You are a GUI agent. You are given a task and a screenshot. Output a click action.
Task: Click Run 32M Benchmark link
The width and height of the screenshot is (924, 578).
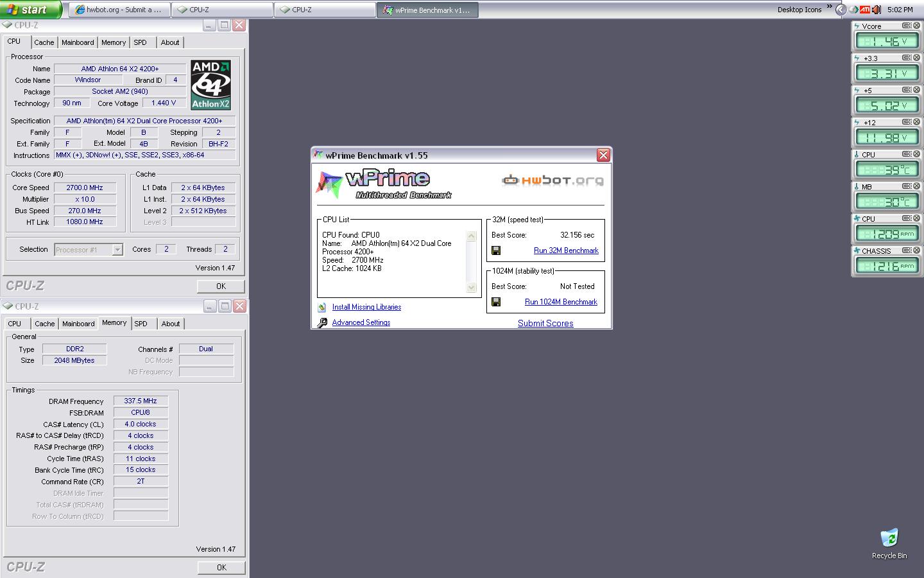click(566, 250)
